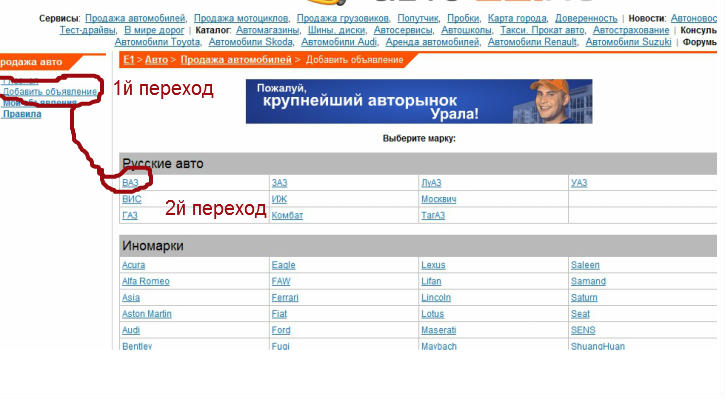Open the Seat brand
Screen dimensions: 725x399
click(x=580, y=314)
